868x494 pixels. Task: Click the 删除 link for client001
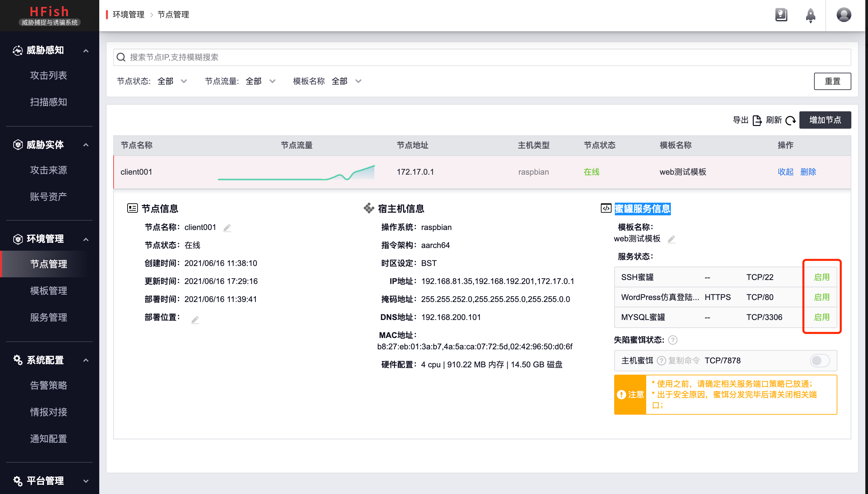808,172
